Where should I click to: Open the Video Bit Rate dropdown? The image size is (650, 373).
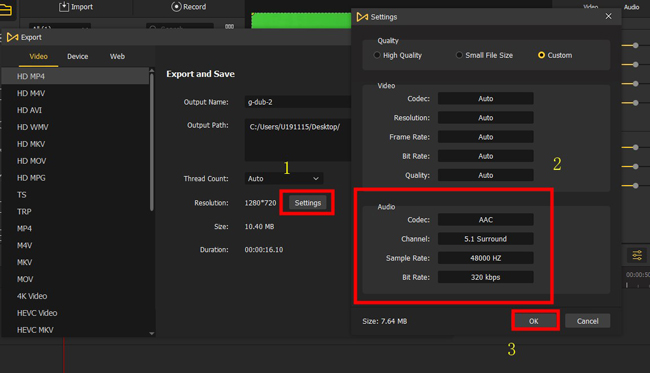(x=485, y=156)
